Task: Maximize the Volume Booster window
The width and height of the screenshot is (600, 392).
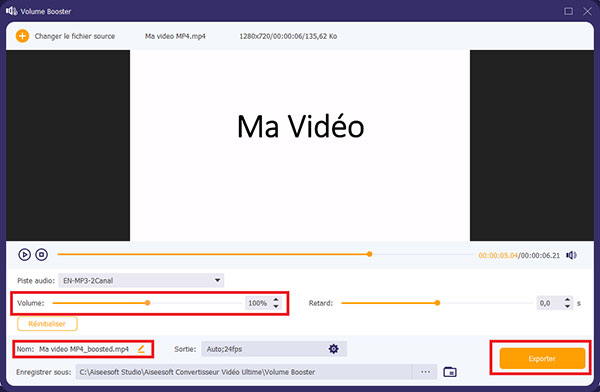Action: point(569,11)
